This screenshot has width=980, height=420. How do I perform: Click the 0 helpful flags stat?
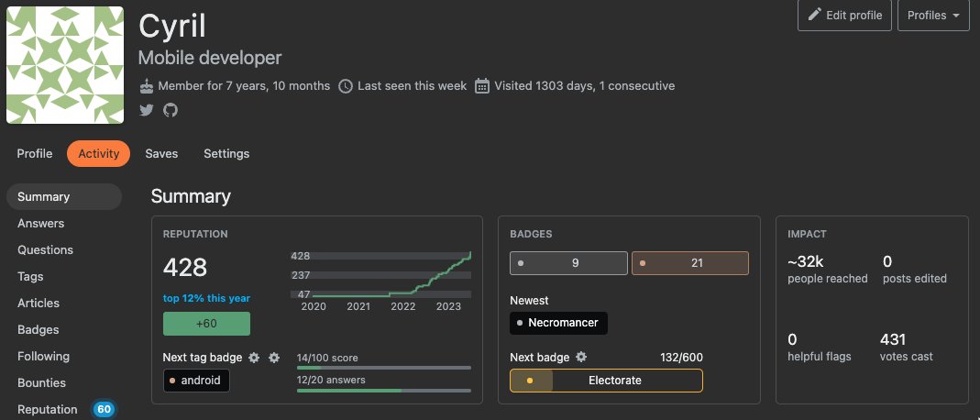(x=820, y=348)
